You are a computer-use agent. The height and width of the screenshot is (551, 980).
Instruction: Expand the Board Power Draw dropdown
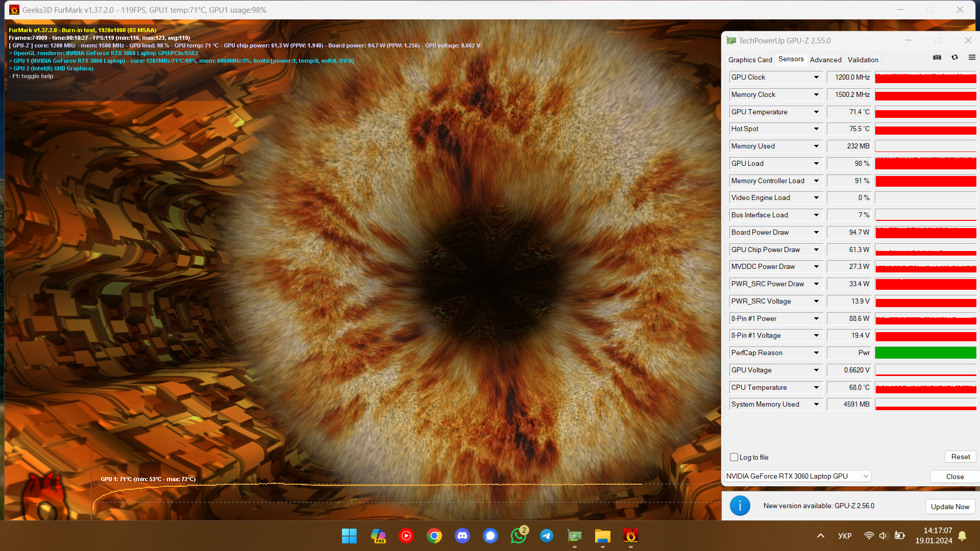coord(816,233)
